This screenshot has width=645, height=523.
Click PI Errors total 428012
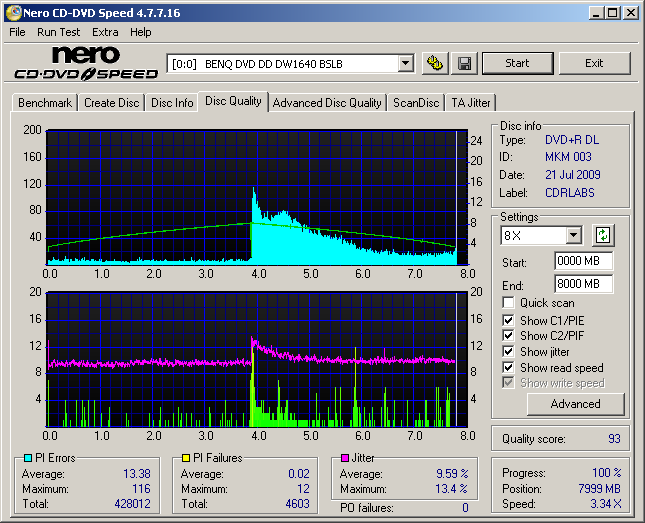[x=132, y=504]
